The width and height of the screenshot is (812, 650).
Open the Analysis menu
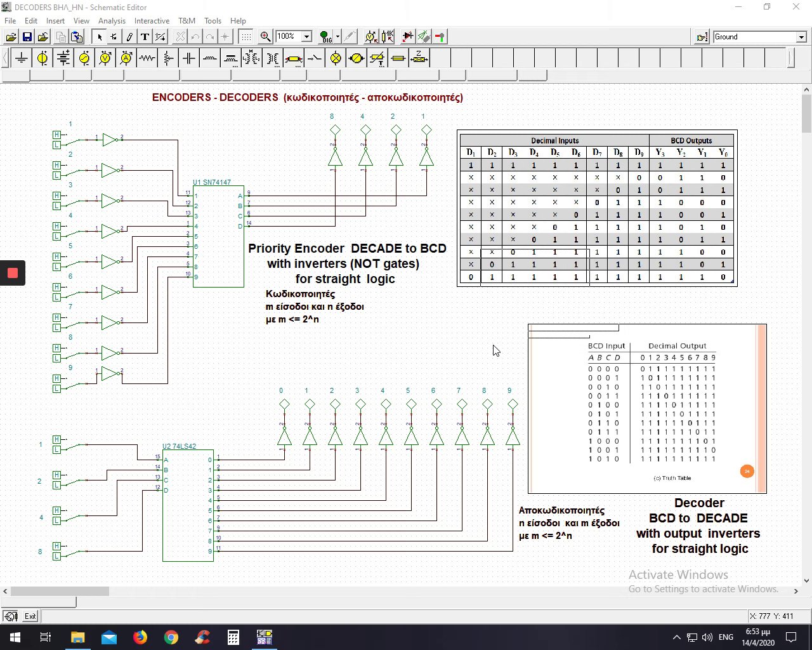(112, 20)
